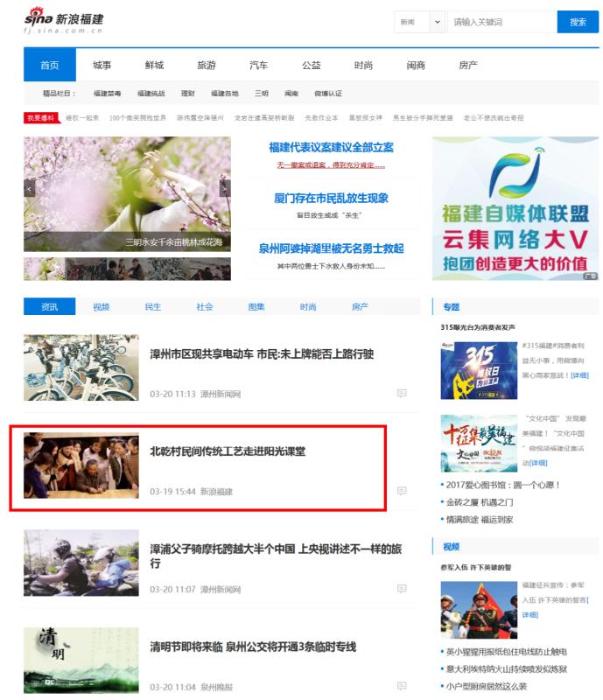Screen dimensions: 603x700
Task: Open the 理财 featured column link
Action: (x=187, y=94)
